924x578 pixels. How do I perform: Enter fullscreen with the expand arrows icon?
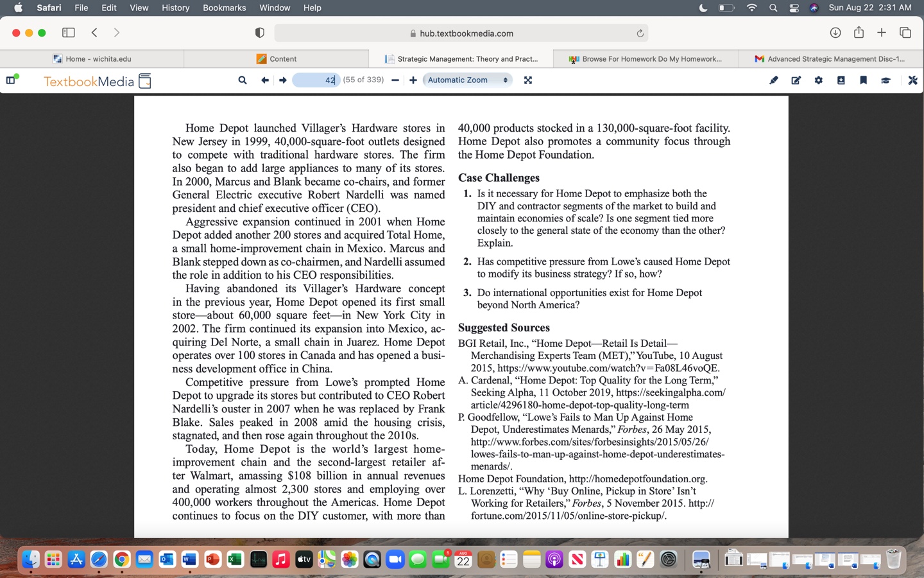(528, 80)
